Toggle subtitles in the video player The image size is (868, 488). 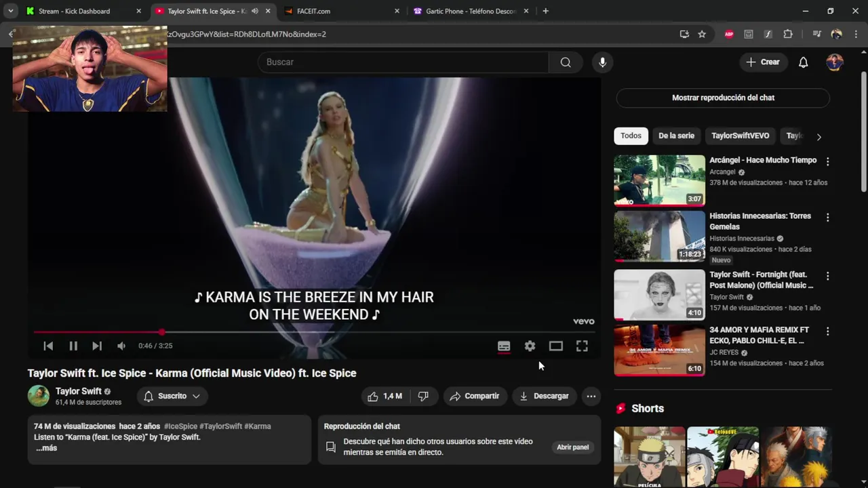pyautogui.click(x=504, y=346)
